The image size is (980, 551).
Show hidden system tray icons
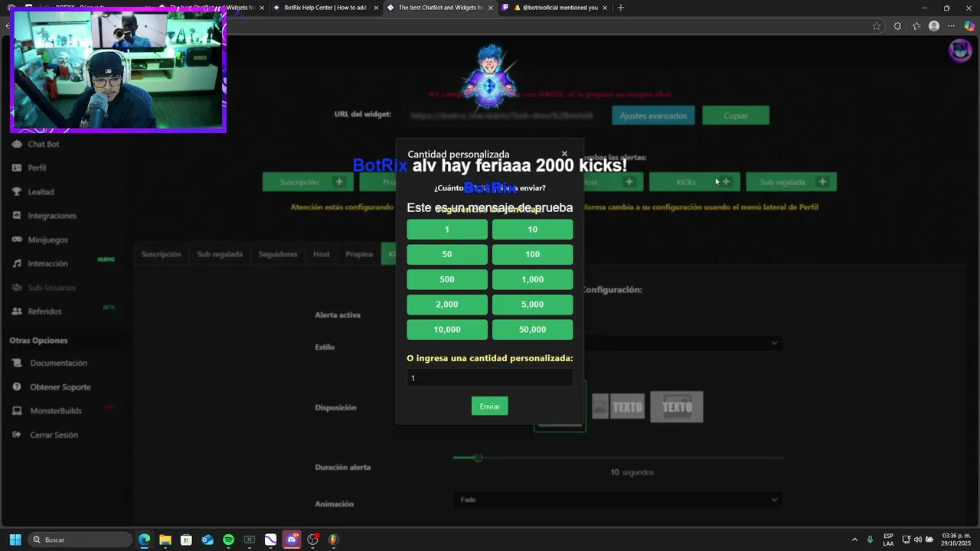coord(854,540)
